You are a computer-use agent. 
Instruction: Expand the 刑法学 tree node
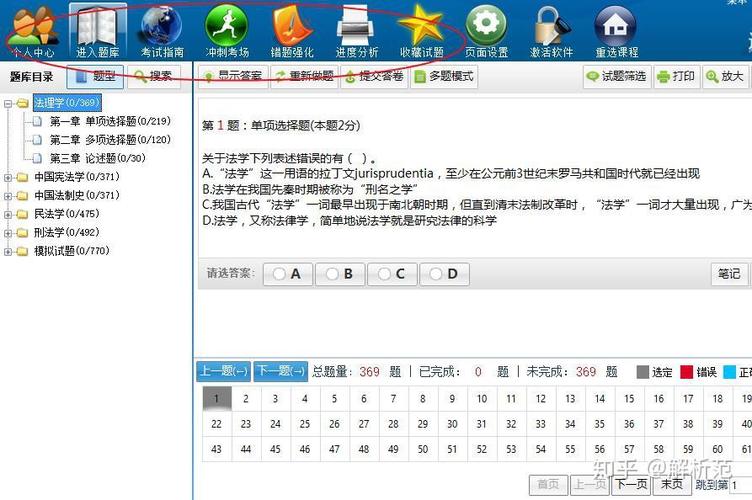coord(8,233)
